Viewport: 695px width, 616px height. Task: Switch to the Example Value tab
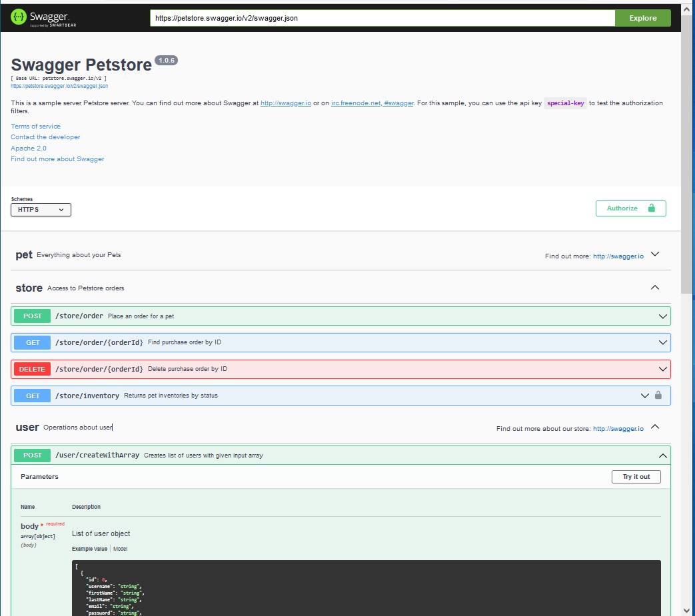pyautogui.click(x=89, y=549)
